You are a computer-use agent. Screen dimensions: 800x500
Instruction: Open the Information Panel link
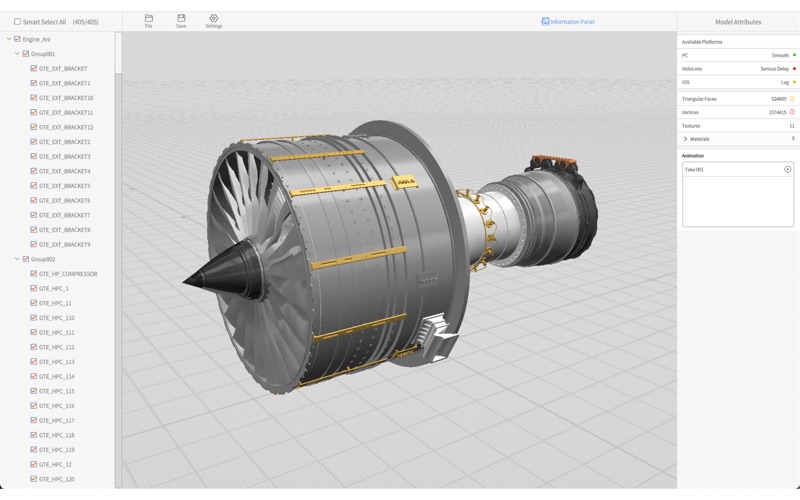pos(572,21)
